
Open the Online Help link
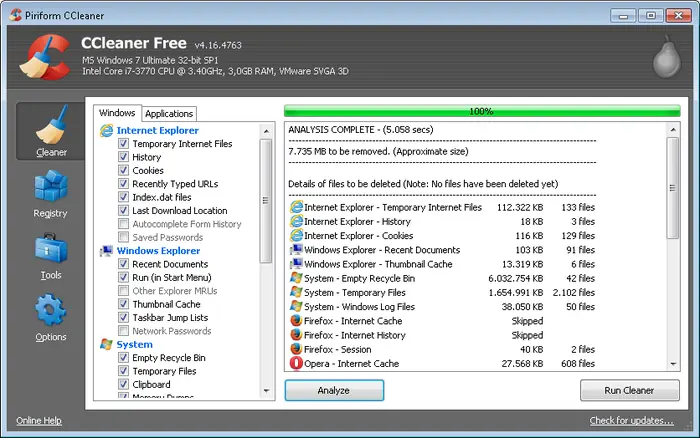click(39, 420)
